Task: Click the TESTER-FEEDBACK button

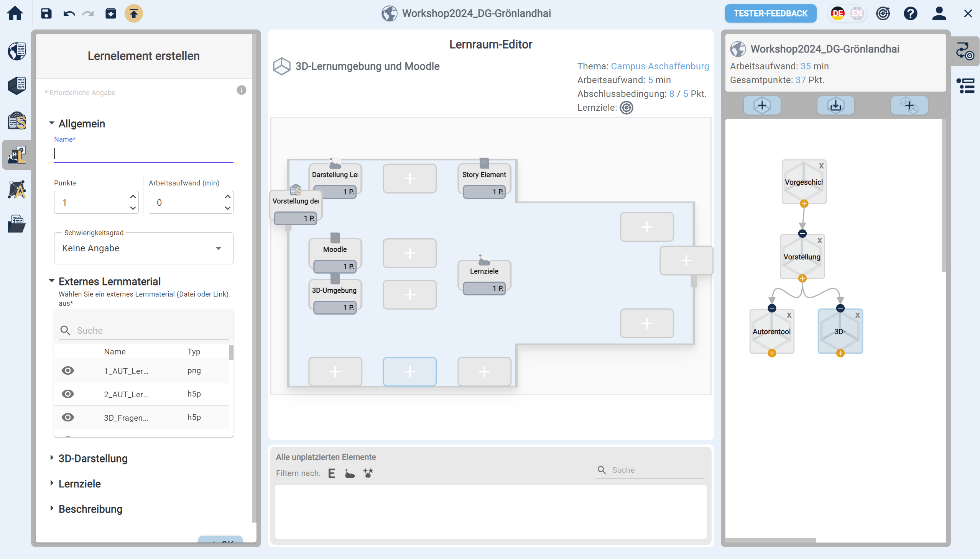Action: point(770,13)
